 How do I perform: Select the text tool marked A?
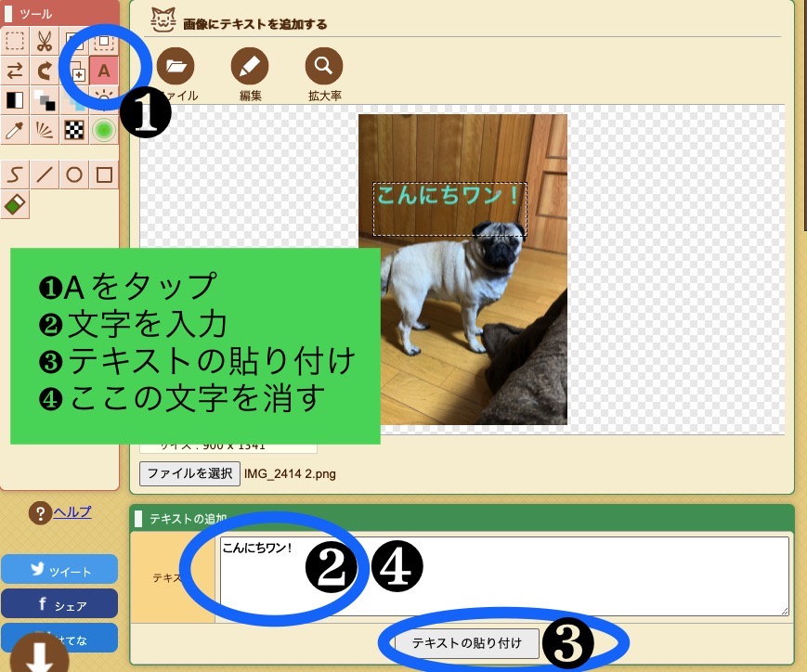tap(104, 71)
